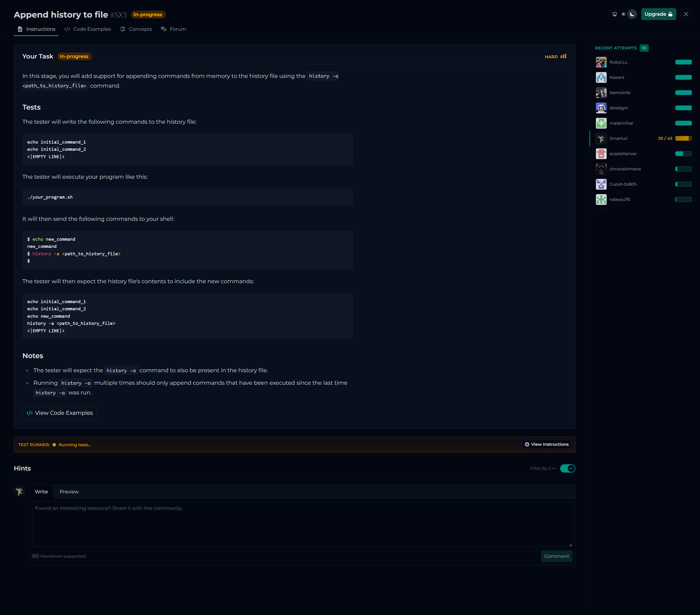Click Smartuil's 35/43 progress bar
The width and height of the screenshot is (700, 615).
(683, 139)
